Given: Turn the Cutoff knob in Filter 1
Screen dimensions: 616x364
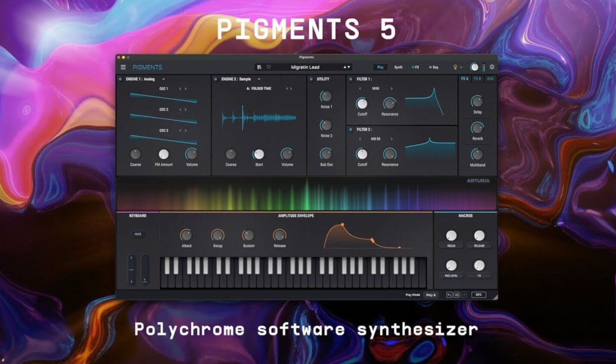Looking at the screenshot, I should pyautogui.click(x=362, y=103).
